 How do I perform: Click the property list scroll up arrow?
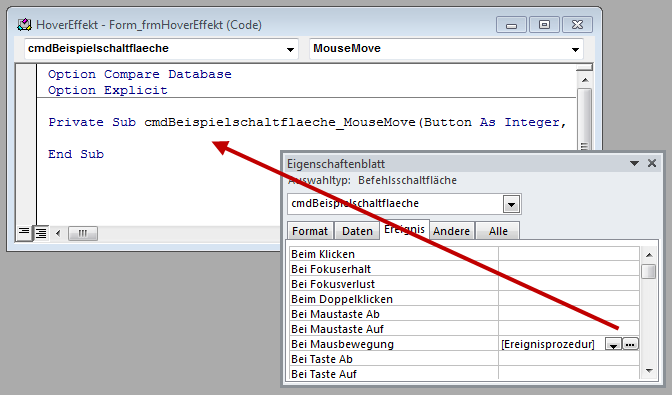tap(649, 255)
